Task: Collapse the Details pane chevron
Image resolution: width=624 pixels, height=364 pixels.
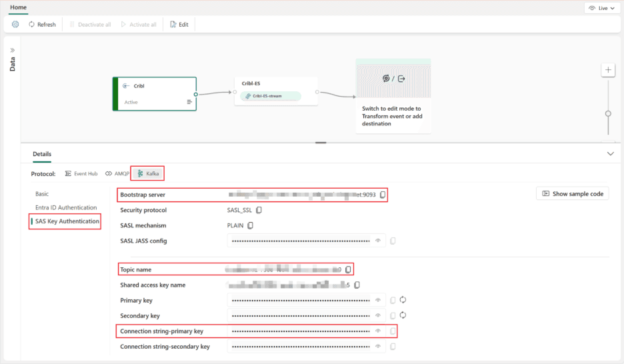Action: coord(610,154)
